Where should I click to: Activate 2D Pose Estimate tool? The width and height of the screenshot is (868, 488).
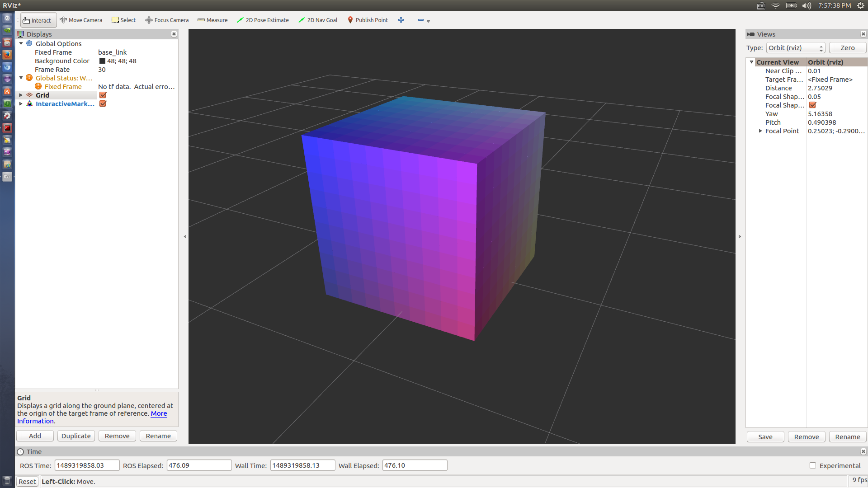tap(263, 20)
